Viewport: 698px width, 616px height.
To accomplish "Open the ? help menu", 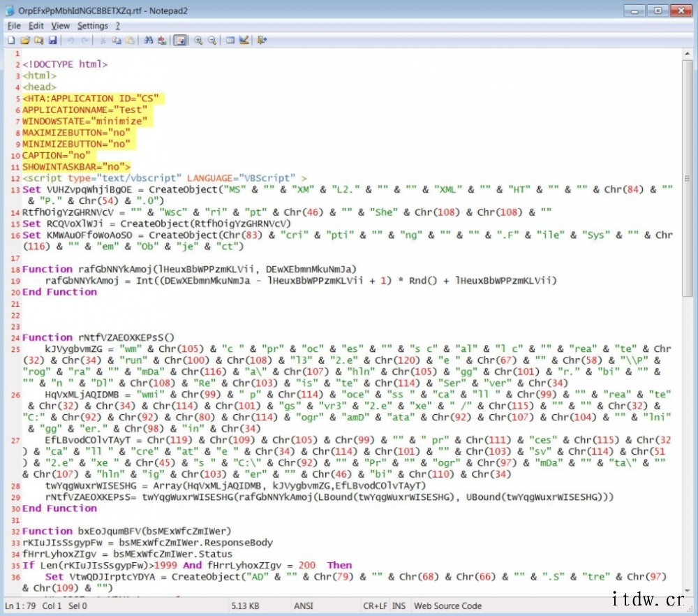I will pyautogui.click(x=118, y=26).
